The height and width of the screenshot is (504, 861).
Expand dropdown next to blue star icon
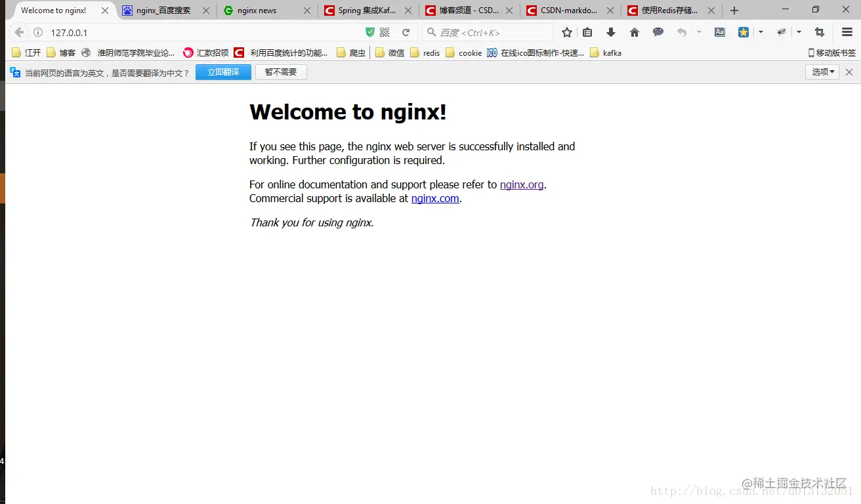click(x=761, y=32)
